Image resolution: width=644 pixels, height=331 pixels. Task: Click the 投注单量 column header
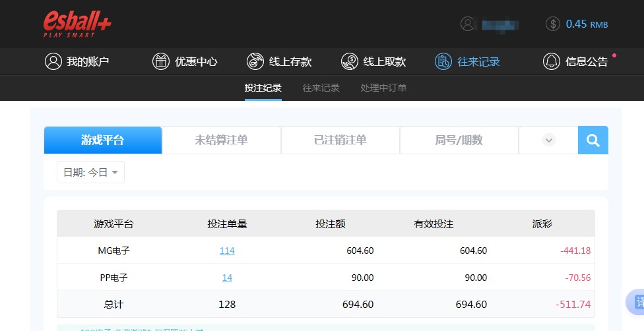click(x=227, y=224)
